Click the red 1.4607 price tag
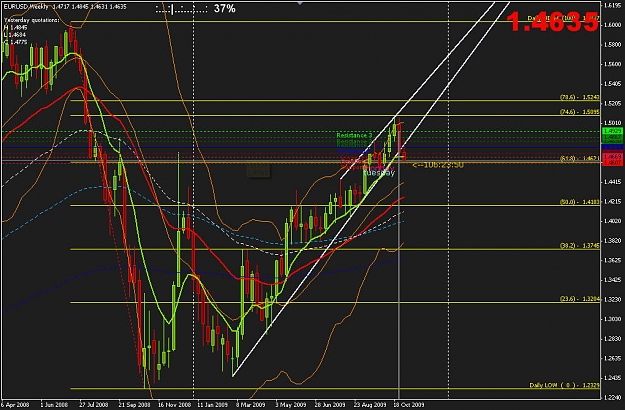 click(x=613, y=162)
